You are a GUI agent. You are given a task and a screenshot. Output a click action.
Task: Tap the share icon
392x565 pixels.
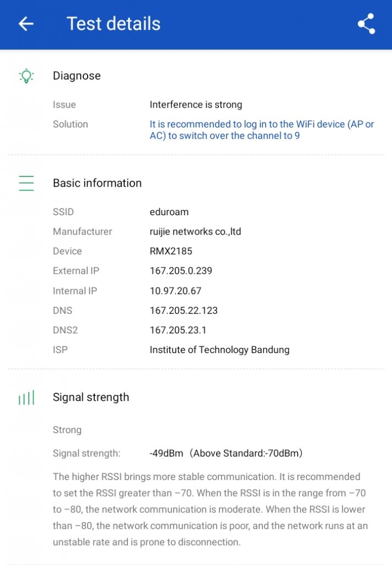[366, 24]
